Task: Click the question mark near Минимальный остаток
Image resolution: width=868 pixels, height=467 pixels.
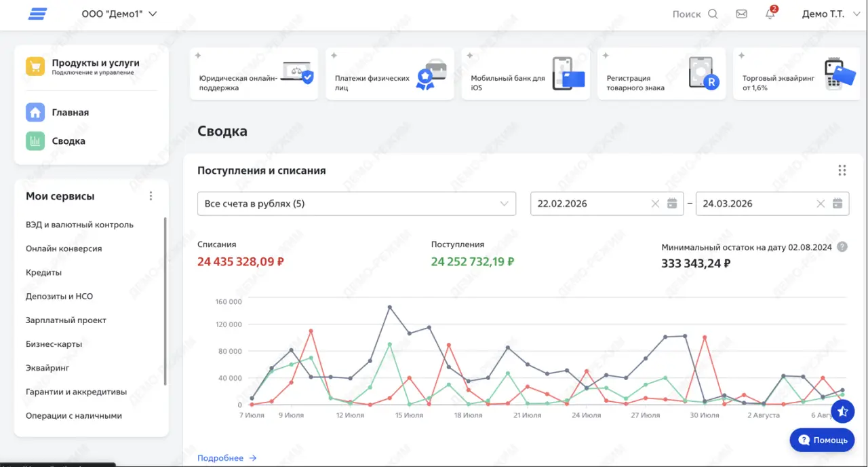Action: pos(842,247)
